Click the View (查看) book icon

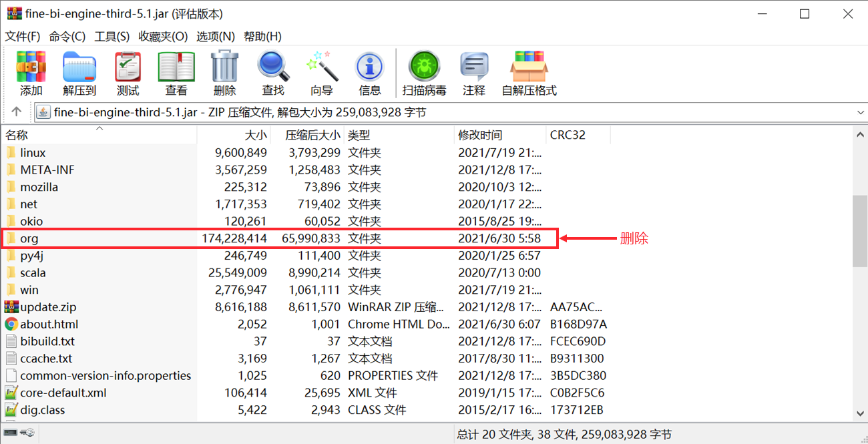point(176,66)
